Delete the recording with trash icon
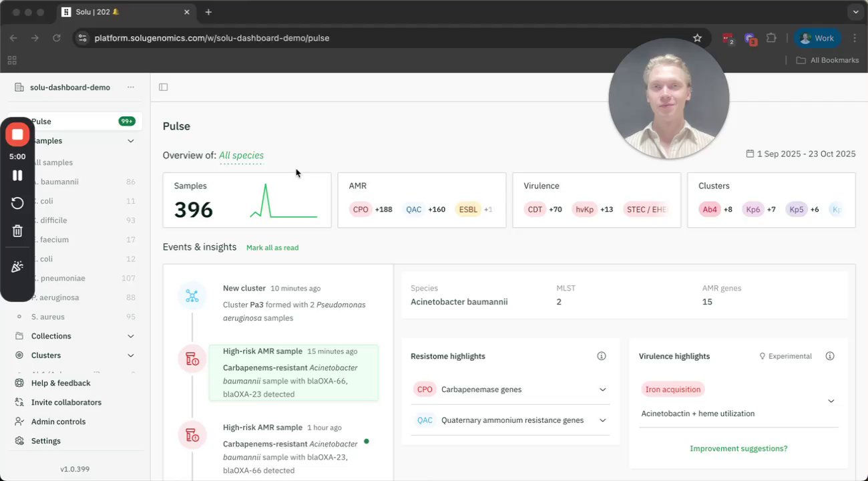Screen dimensions: 868x481 17,231
